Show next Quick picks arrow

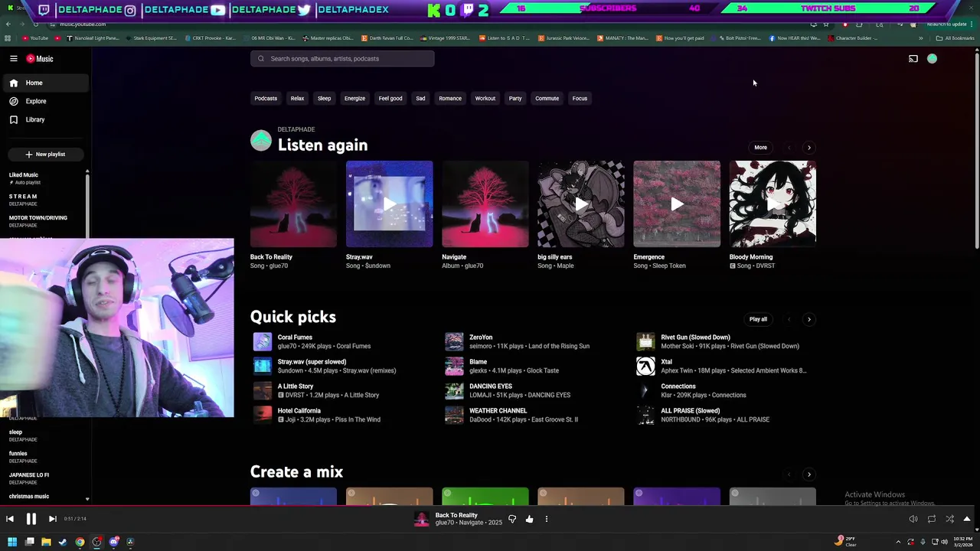[809, 319]
